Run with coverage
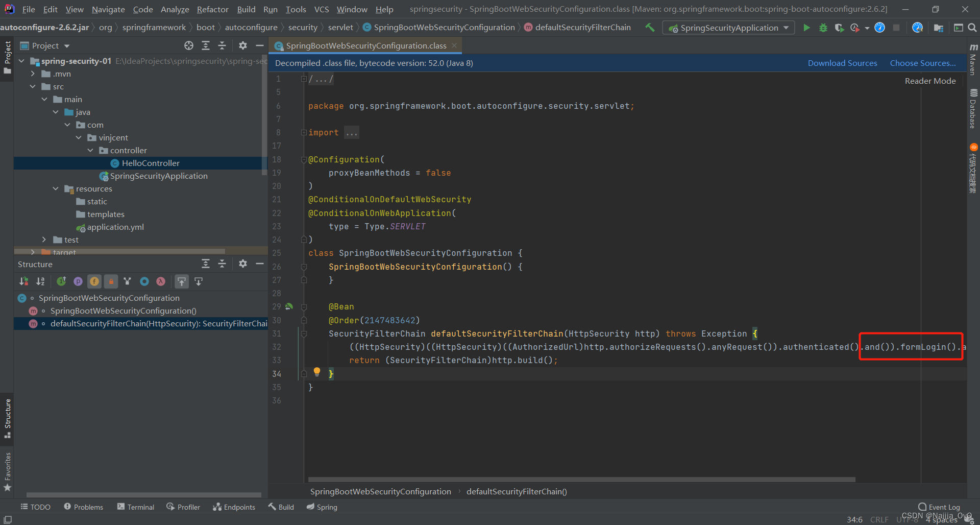Screen dimensions: 980x525 [840, 28]
